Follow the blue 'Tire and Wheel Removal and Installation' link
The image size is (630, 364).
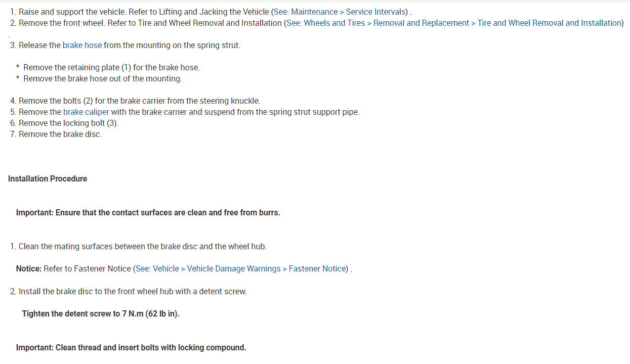point(549,23)
